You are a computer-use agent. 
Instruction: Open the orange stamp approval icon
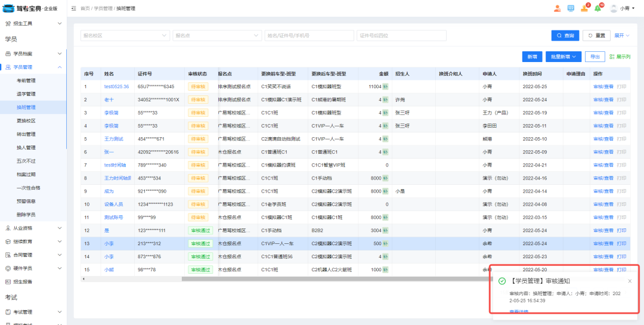point(584,8)
